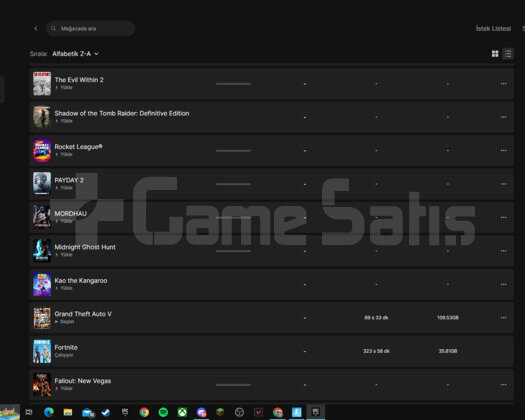
Task: Open more options for PAYDAY 2
Action: [x=503, y=184]
